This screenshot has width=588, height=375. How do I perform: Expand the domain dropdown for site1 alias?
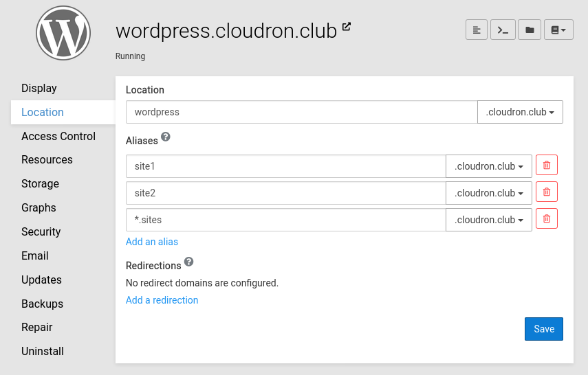(488, 166)
